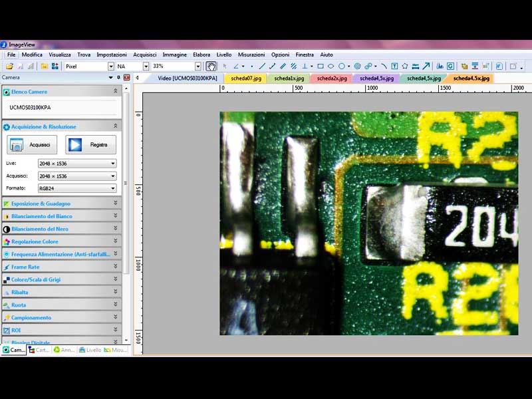Select the Perpendicular measurement tool
Screen dimensions: 532x399
click(305, 66)
